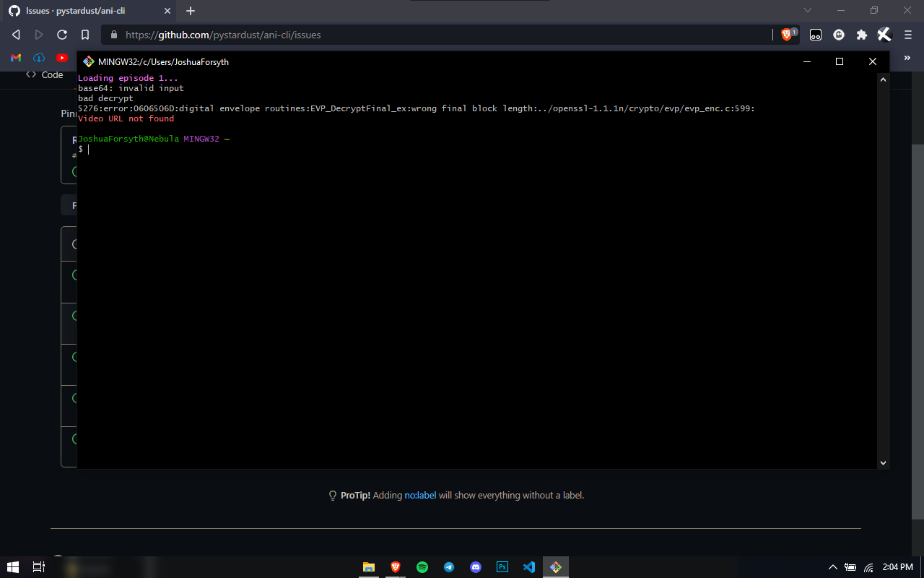Launch File Explorer from taskbar

[x=369, y=567]
